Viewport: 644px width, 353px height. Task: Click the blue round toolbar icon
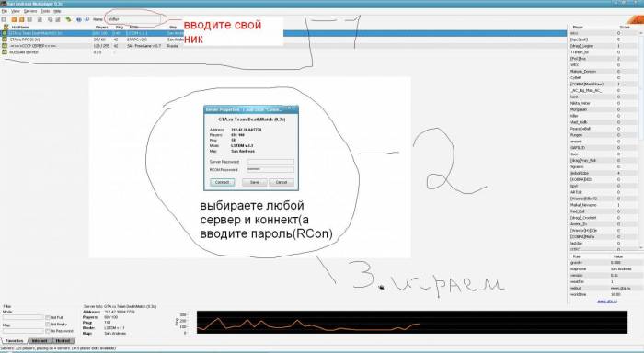[x=79, y=19]
